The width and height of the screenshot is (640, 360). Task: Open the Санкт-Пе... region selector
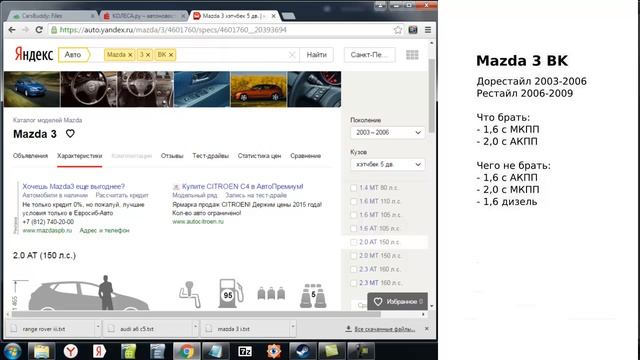(x=369, y=55)
